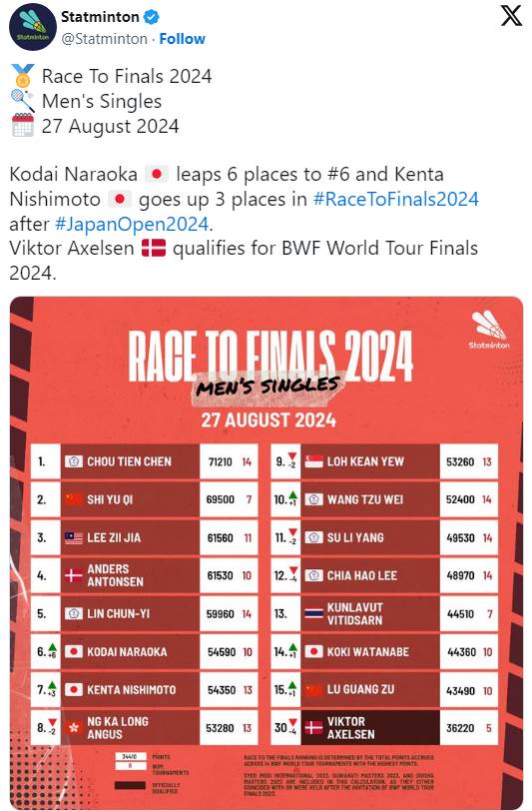Screen dimensions: 532x811
Task: Open the Race To Finals 2024 image
Action: tap(266, 553)
